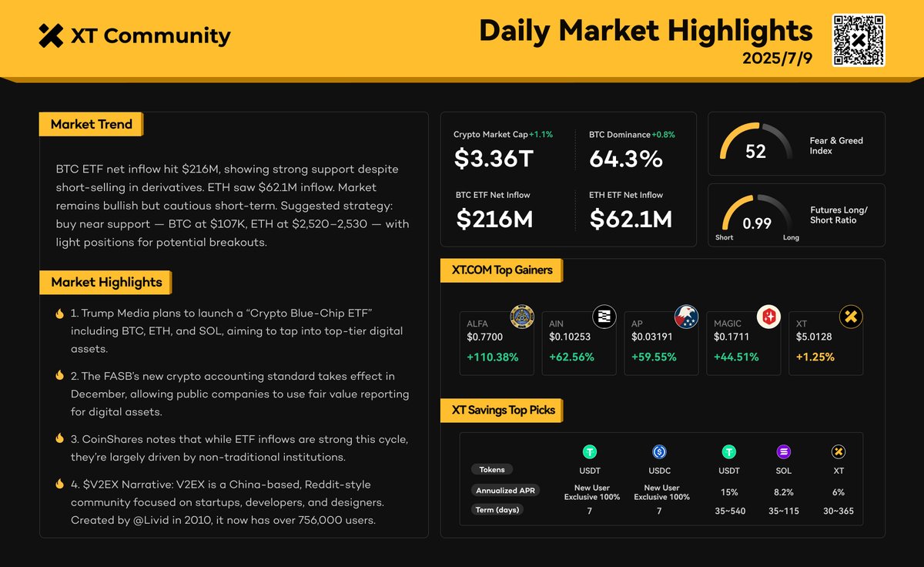
Task: Click the Futures Long/Short Ratio label
Action: [839, 215]
